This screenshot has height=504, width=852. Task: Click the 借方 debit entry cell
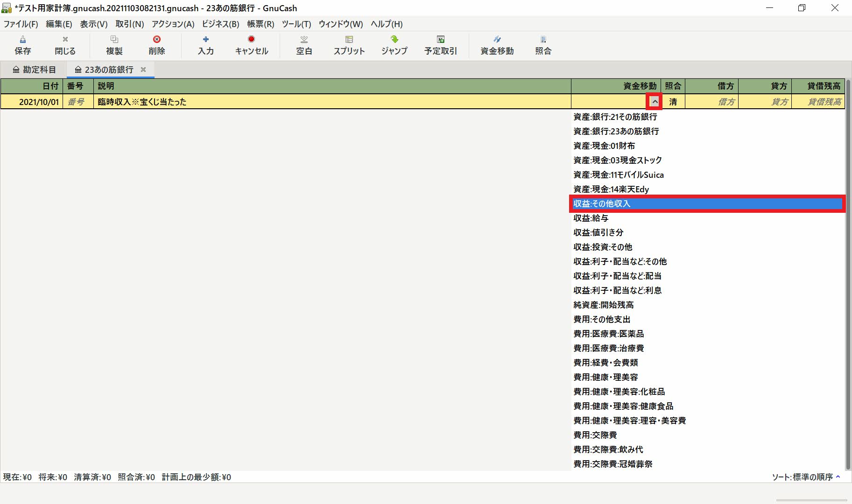point(711,102)
